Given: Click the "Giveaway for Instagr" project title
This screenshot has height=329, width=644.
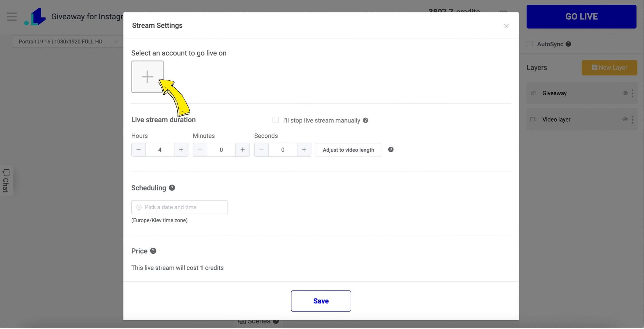Looking at the screenshot, I should coord(87,17).
